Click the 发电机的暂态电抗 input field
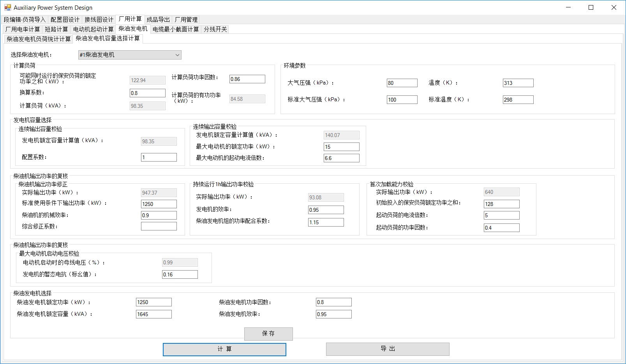 (x=180, y=274)
